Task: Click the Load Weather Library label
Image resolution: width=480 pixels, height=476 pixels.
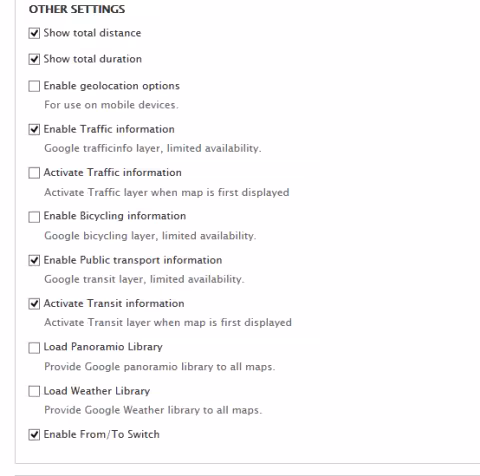Action: (x=97, y=391)
